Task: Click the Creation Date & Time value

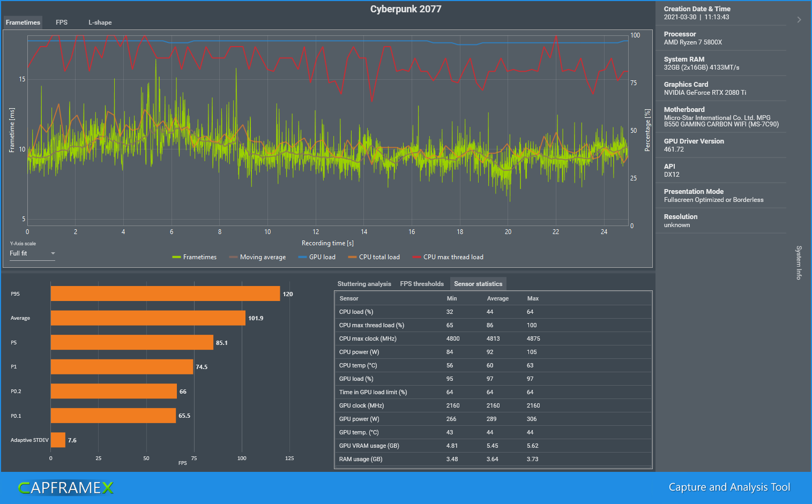Action: coord(696,17)
